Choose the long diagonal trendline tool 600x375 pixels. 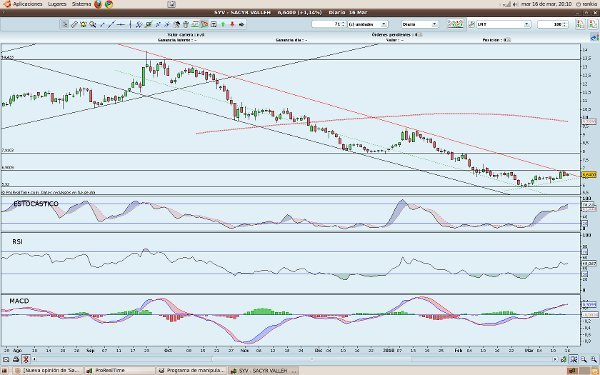point(111,24)
